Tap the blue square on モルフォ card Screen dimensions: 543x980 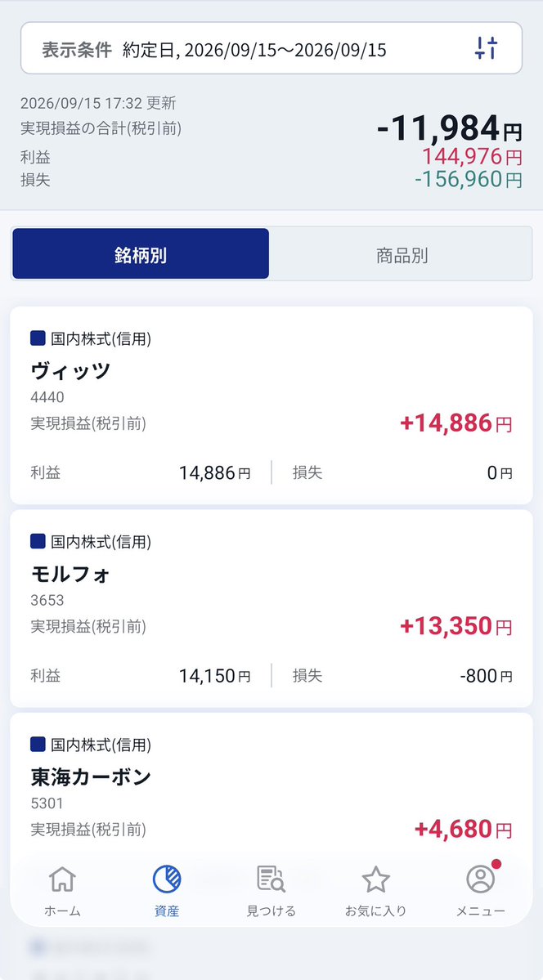coord(38,541)
